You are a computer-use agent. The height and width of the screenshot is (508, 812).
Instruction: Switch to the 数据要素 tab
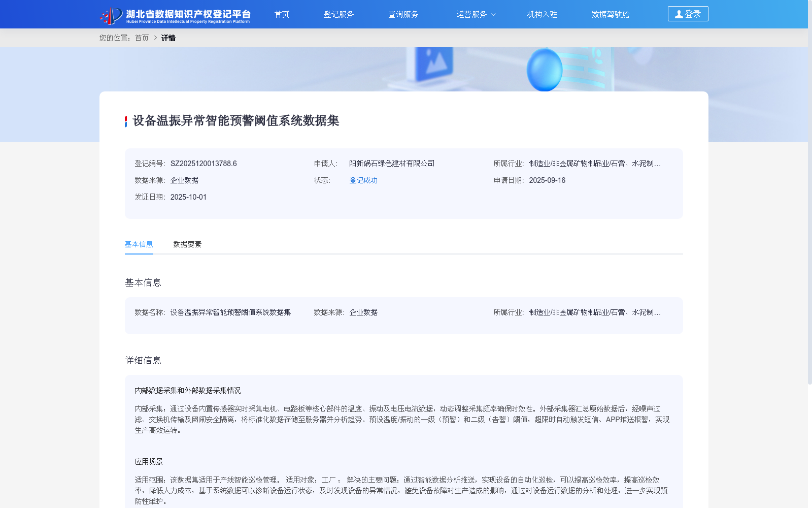[x=187, y=244]
